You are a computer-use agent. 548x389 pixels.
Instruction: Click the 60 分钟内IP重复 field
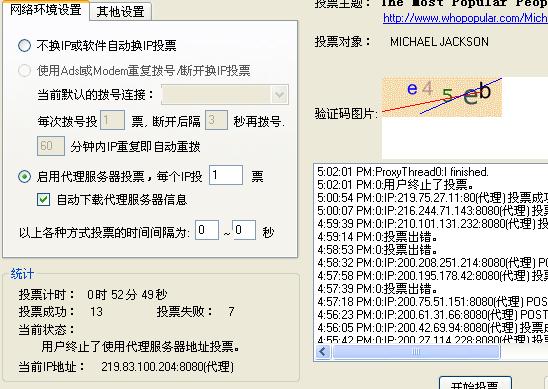click(51, 146)
